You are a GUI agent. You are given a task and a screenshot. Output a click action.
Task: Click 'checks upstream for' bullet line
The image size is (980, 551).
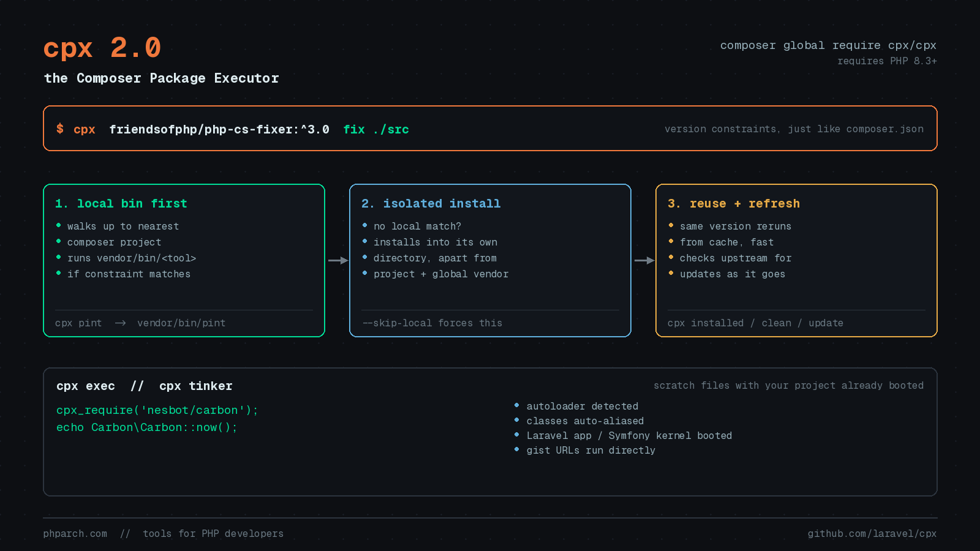point(736,258)
